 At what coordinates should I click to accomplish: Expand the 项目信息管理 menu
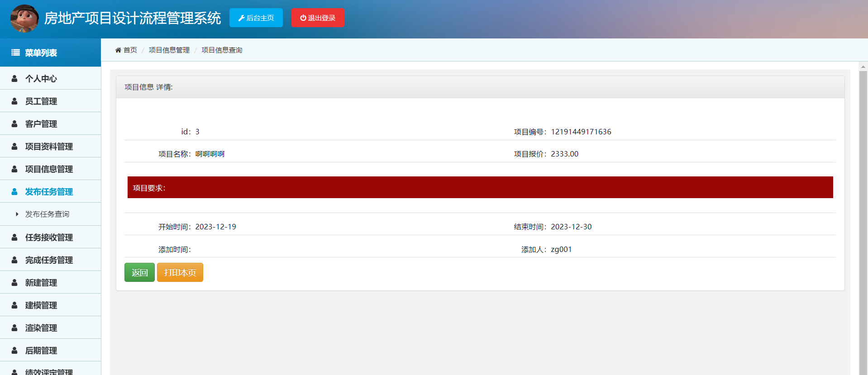(50, 169)
